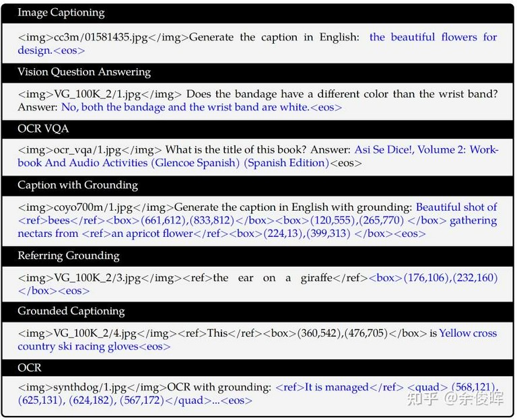Click 'the beautiful flowers for' caption text

coord(433,37)
